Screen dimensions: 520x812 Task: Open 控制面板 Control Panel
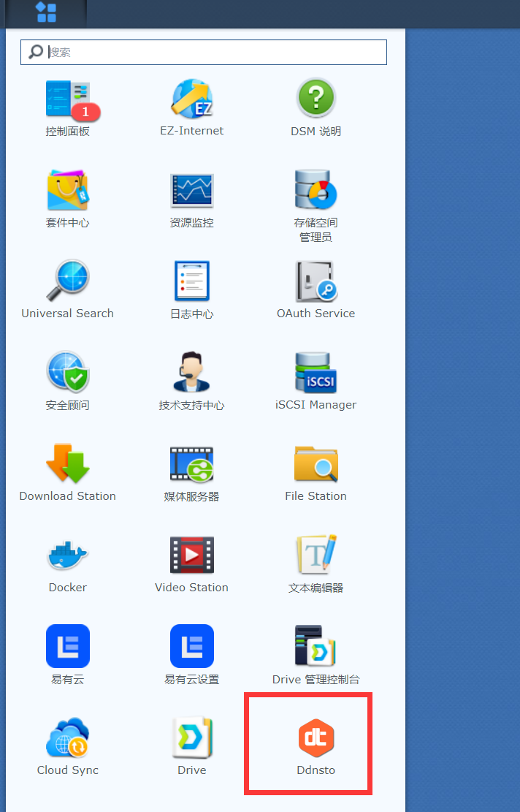68,108
